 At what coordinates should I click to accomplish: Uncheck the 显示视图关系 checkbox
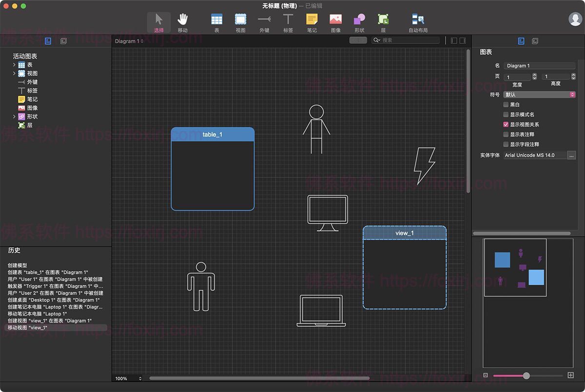click(506, 124)
